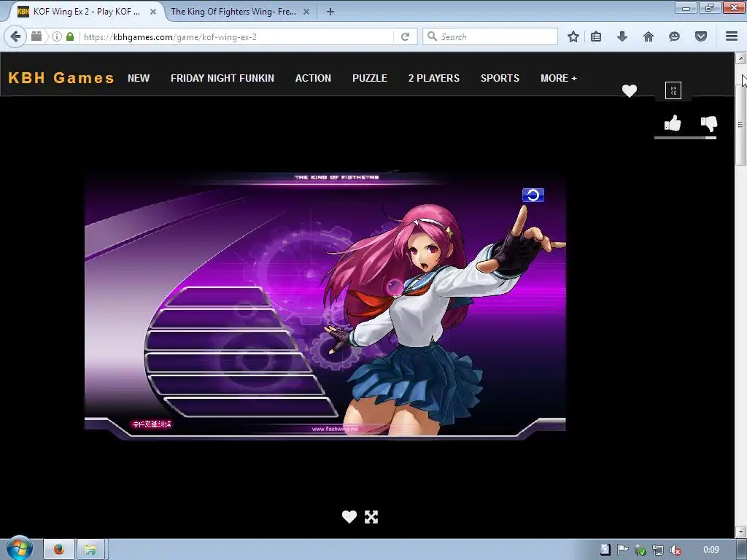Screen dimensions: 747x560
Task: Switch to KOF Wing Ex 2 tab
Action: pos(86,12)
